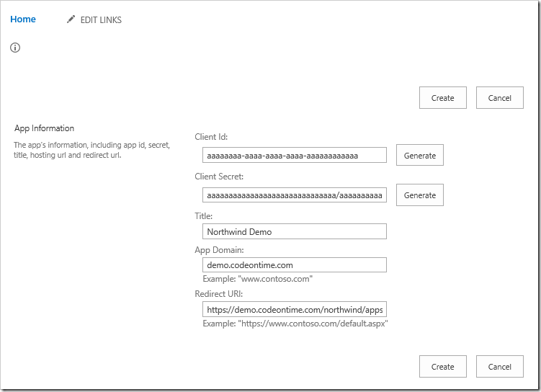Screen dimensions: 541x392
Task: Open the Home navigation link
Action: [23, 19]
